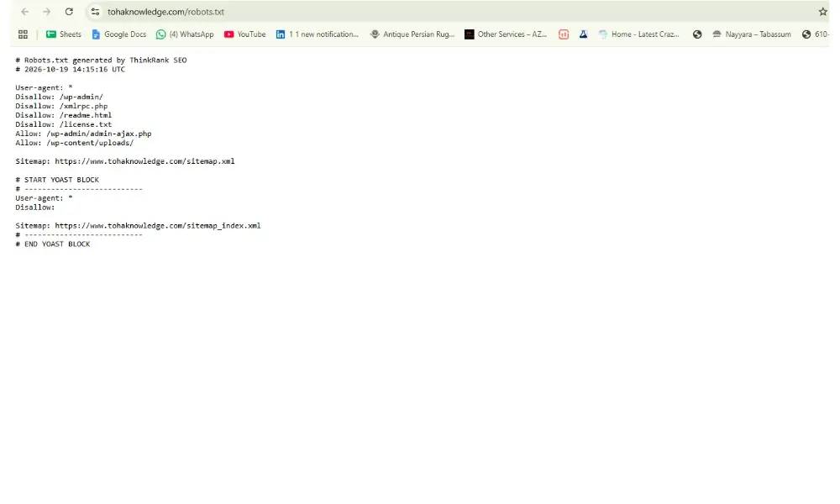Click the '# START YOAST BLOCK' line

tap(57, 180)
